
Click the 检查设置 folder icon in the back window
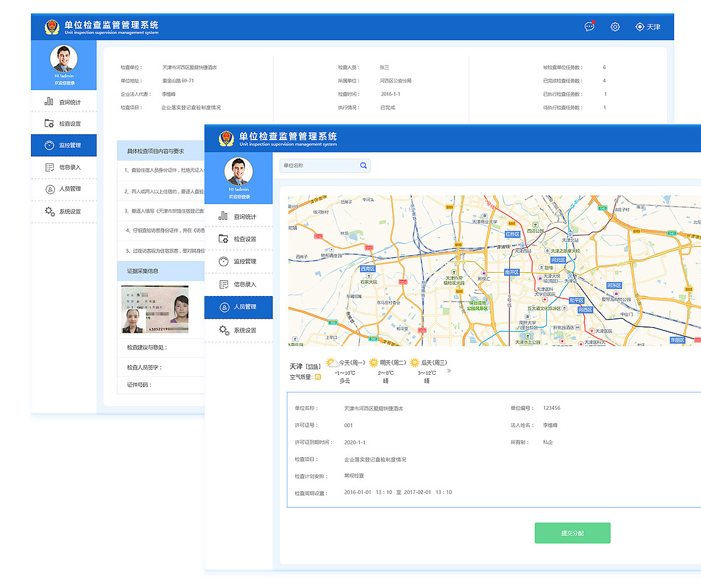pyautogui.click(x=49, y=123)
